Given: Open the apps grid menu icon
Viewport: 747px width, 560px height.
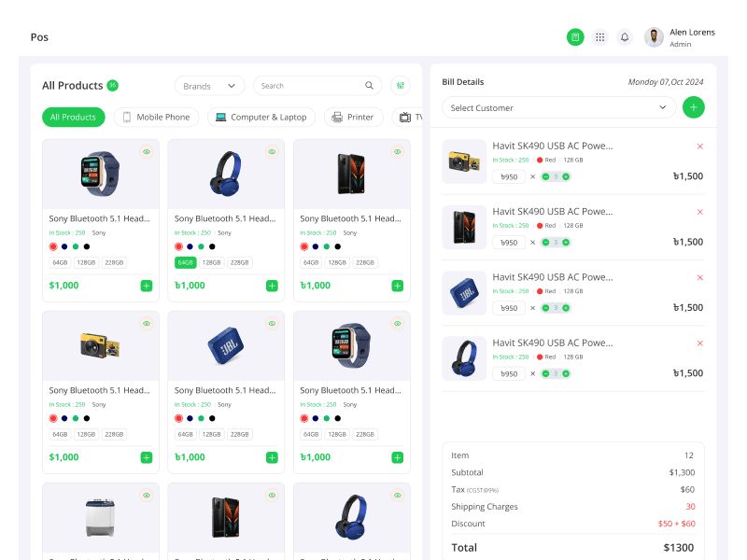Looking at the screenshot, I should tap(599, 37).
